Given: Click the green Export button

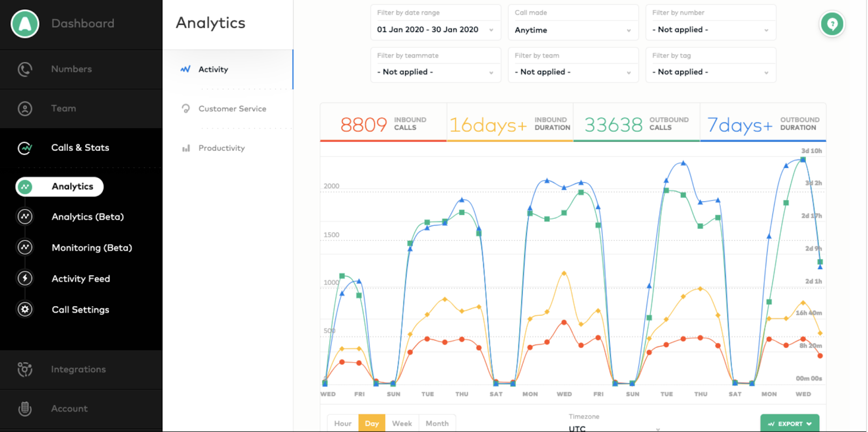Looking at the screenshot, I should tap(790, 423).
